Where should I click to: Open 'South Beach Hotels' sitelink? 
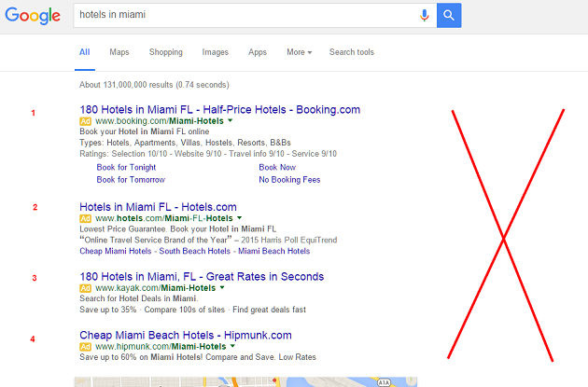[x=195, y=251]
